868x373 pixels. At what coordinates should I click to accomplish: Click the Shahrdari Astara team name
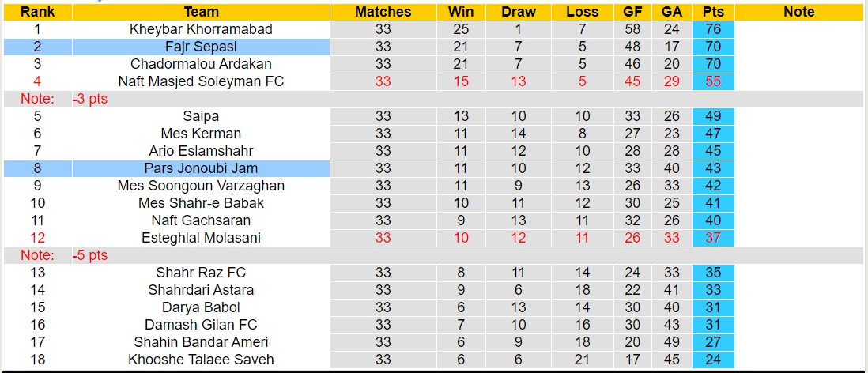(201, 290)
